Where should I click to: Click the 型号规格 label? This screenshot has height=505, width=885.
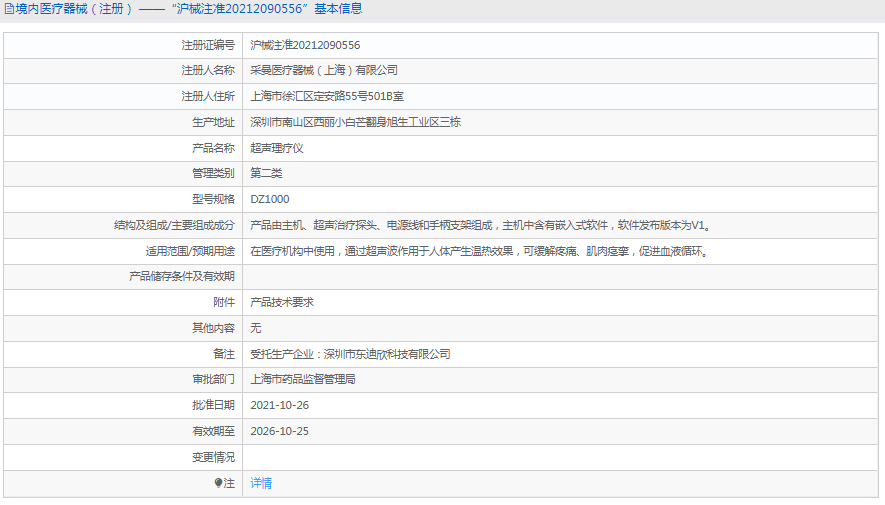[x=213, y=199]
